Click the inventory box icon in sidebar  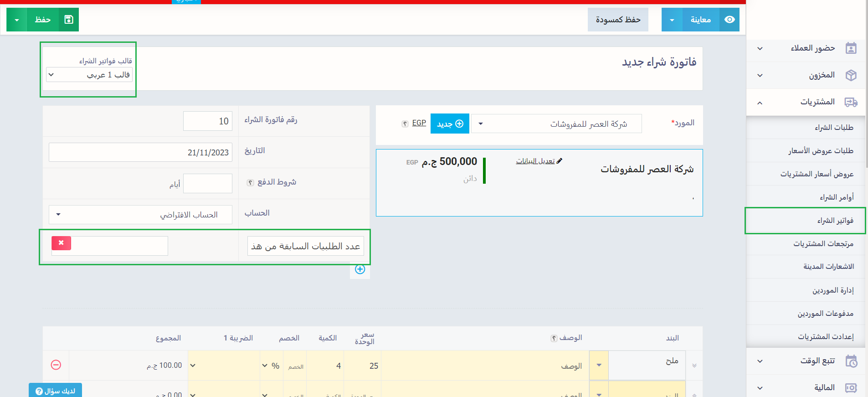(x=851, y=75)
